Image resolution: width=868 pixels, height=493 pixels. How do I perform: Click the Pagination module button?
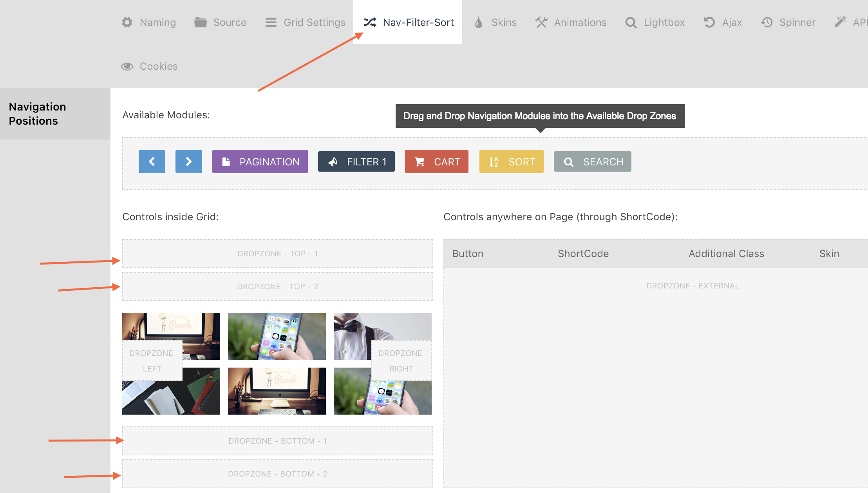point(260,161)
